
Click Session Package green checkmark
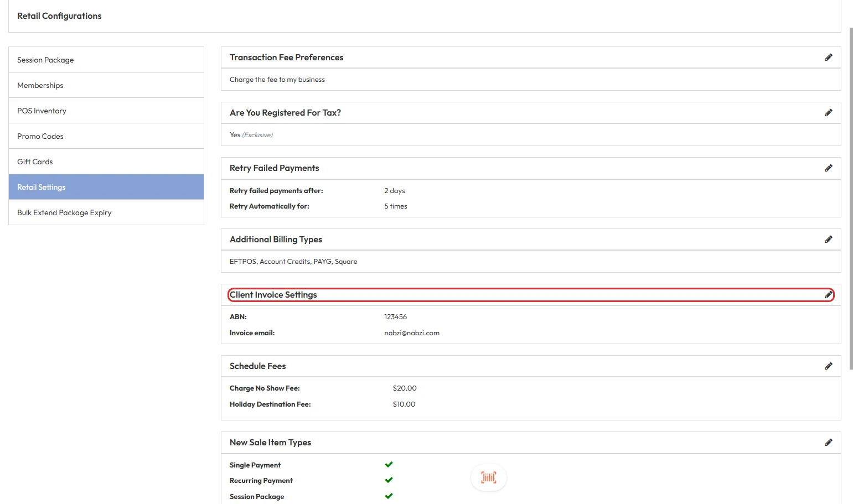[389, 496]
